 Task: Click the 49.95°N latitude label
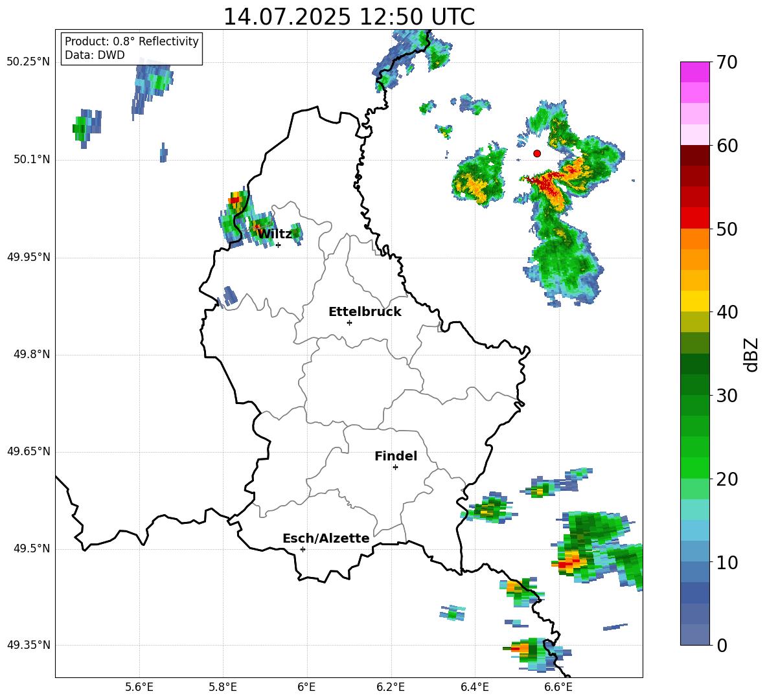click(x=29, y=257)
